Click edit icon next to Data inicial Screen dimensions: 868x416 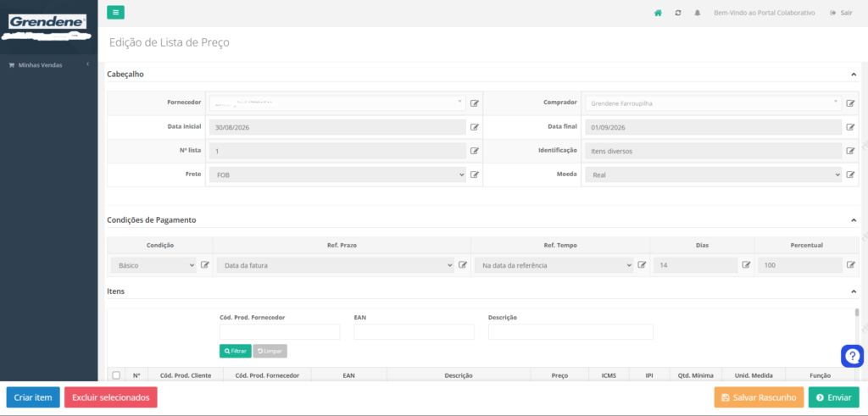tap(475, 127)
